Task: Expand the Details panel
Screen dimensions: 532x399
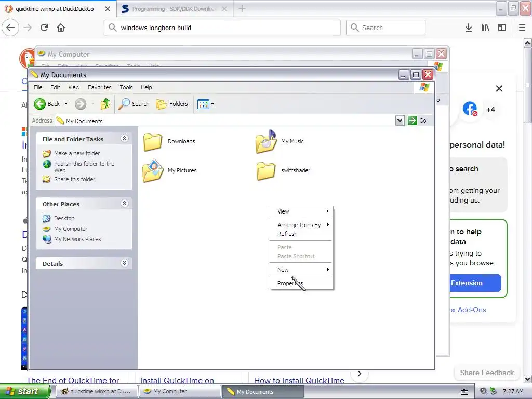Action: coord(124,263)
